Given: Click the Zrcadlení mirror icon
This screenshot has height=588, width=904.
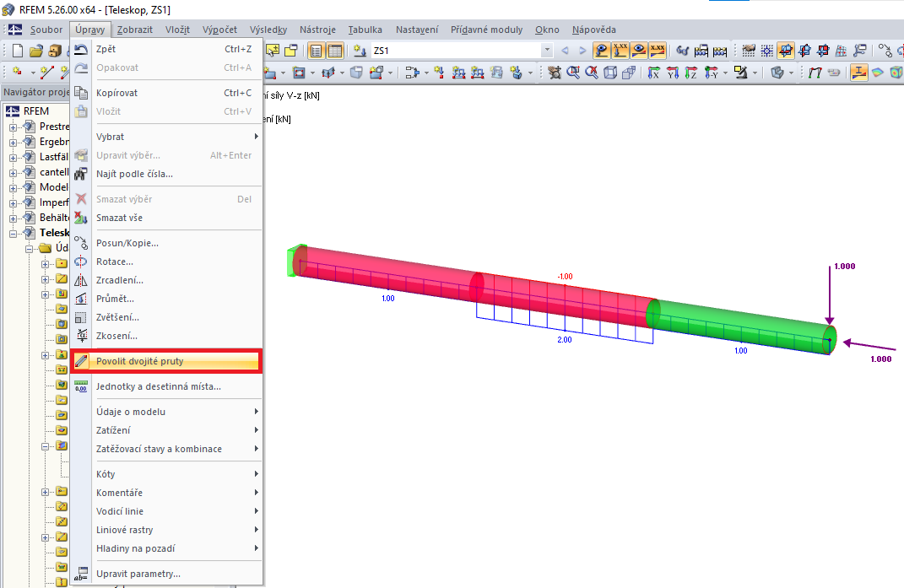Looking at the screenshot, I should tap(81, 280).
